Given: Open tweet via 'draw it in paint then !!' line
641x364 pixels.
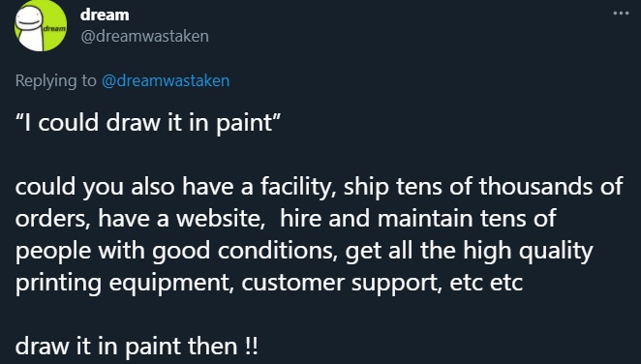Looking at the screenshot, I should point(137,347).
